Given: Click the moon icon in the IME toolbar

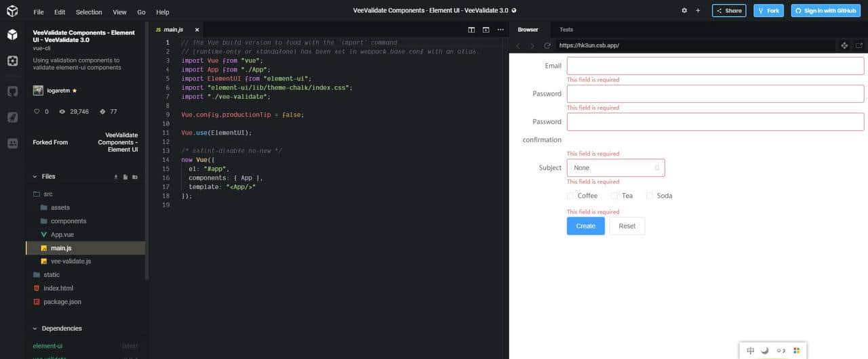Looking at the screenshot, I should pos(765,351).
